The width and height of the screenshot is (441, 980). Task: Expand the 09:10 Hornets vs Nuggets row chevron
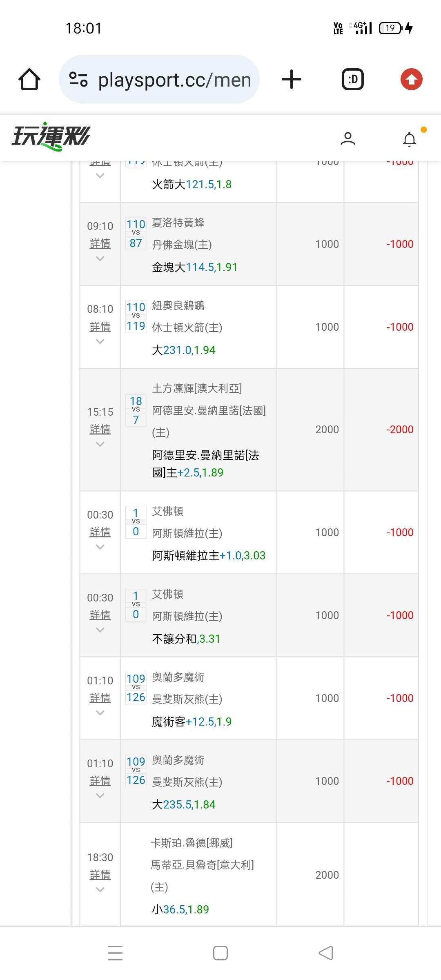pos(100,258)
